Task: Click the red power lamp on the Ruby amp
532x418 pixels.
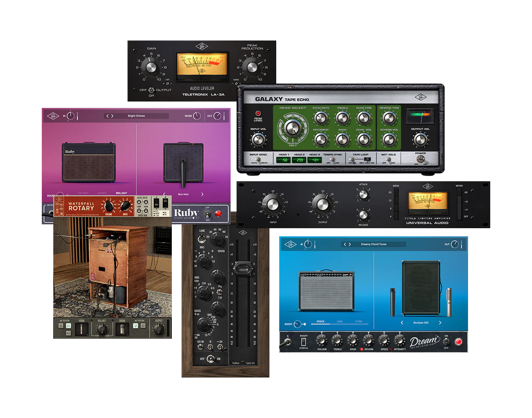Action: 218,214
